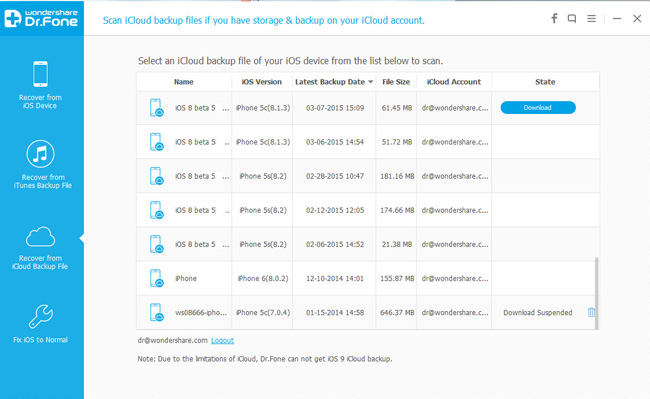
Task: Open Recover from iOS Device mode
Action: tap(40, 85)
